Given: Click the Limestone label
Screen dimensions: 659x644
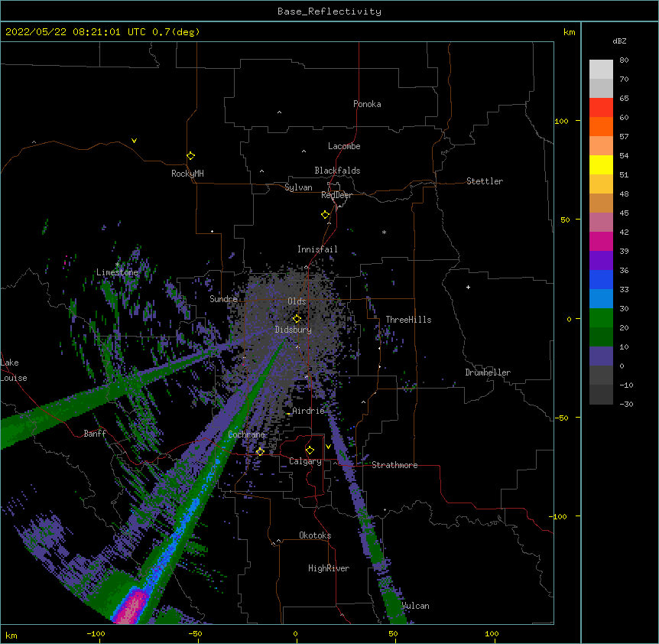Looking at the screenshot, I should pyautogui.click(x=117, y=272).
